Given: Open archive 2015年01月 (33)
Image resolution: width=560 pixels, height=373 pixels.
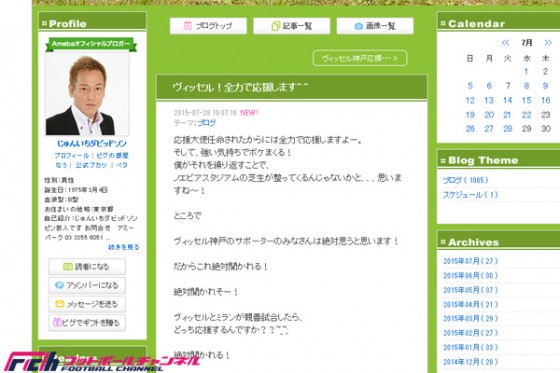Looking at the screenshot, I should point(470,347).
